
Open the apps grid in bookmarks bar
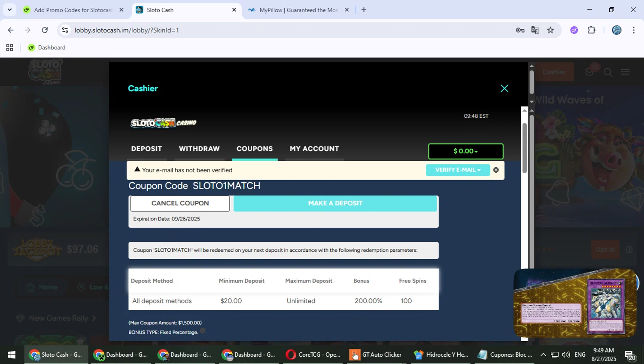click(9, 48)
